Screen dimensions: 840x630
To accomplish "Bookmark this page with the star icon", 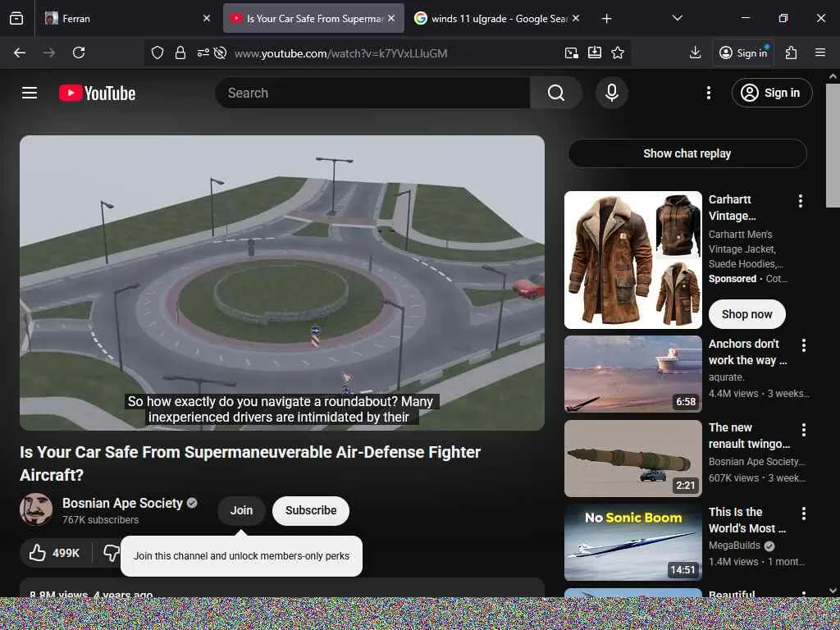I will pyautogui.click(x=618, y=52).
